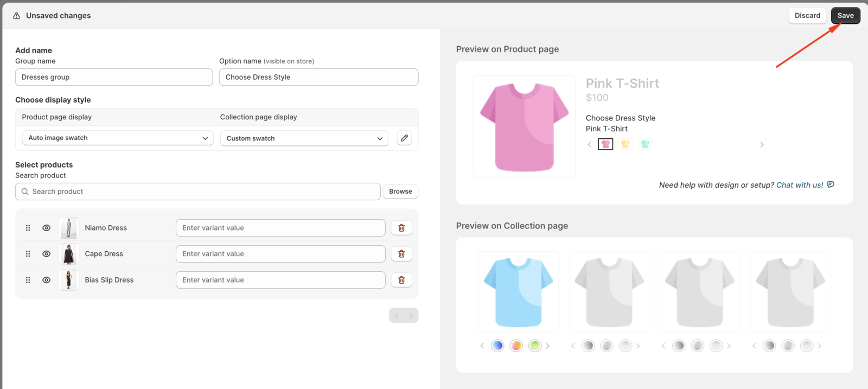
Task: Click the Cape Dress product name
Action: coord(104,254)
